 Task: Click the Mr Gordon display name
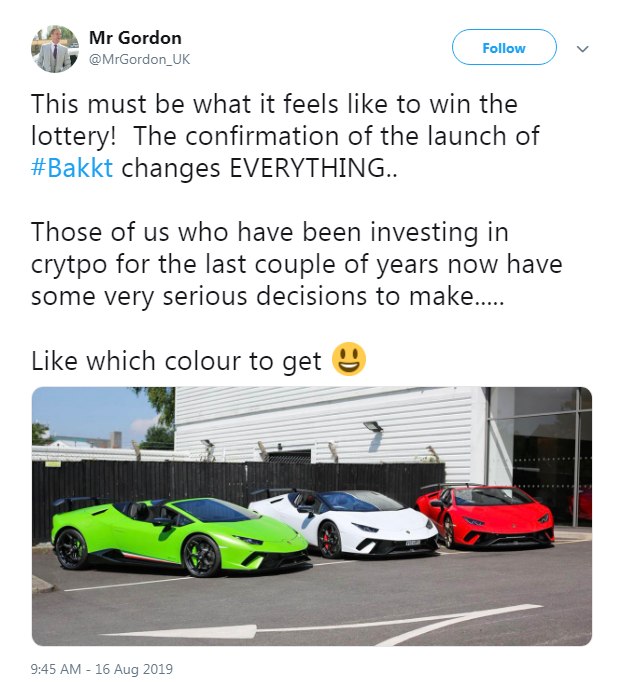coord(136,38)
